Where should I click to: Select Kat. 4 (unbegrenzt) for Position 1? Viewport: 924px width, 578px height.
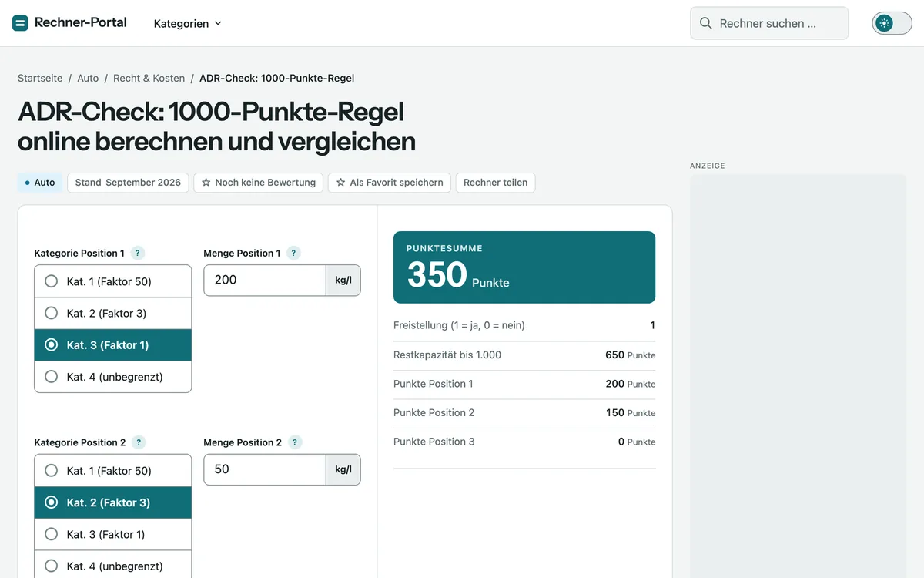coord(113,377)
